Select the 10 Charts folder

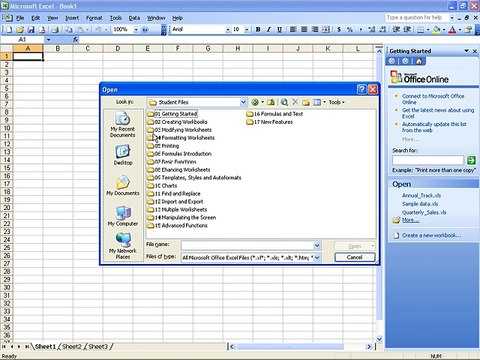[x=162, y=186]
